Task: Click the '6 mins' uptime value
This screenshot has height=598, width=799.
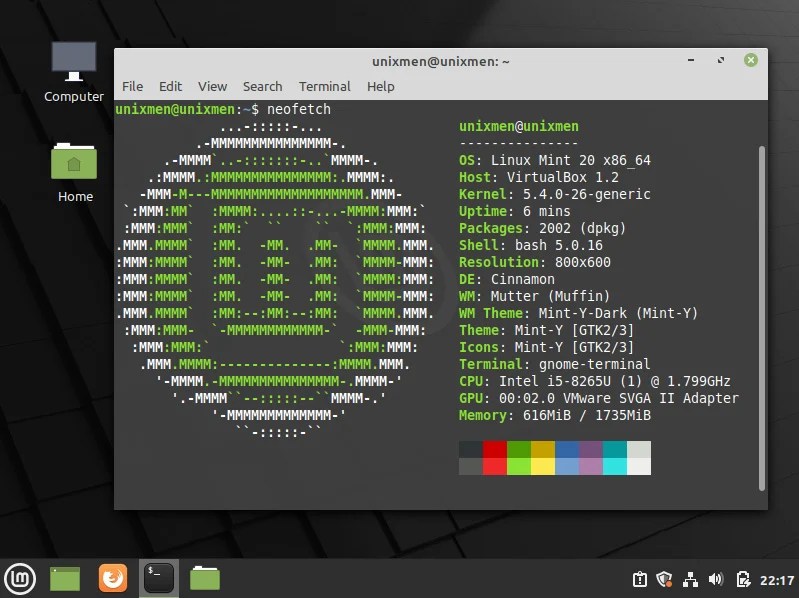Action: [x=546, y=211]
